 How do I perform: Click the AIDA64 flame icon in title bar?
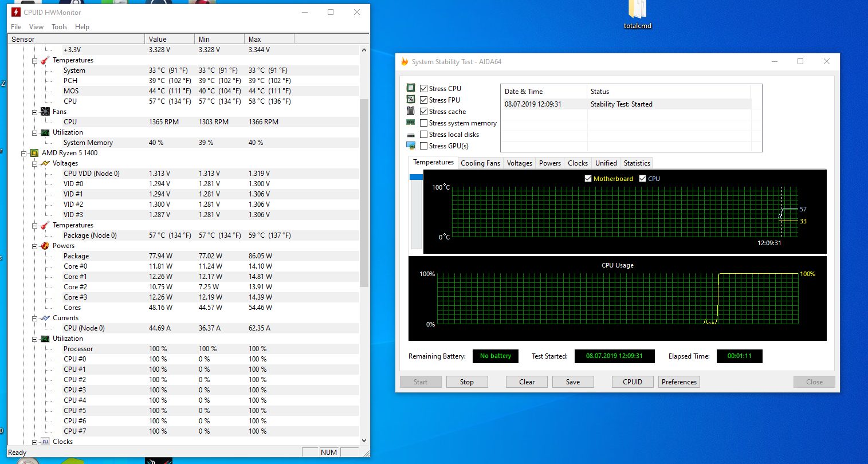(x=404, y=62)
